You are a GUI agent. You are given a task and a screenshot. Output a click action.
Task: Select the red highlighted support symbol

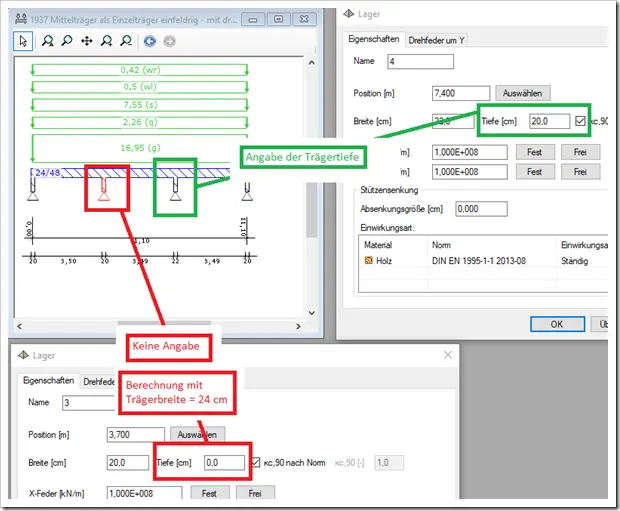104,189
